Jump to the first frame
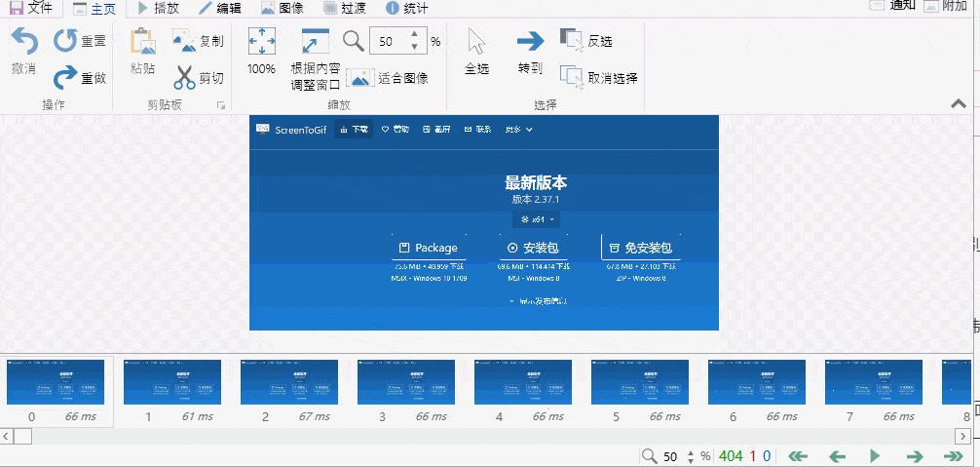 pyautogui.click(x=798, y=455)
